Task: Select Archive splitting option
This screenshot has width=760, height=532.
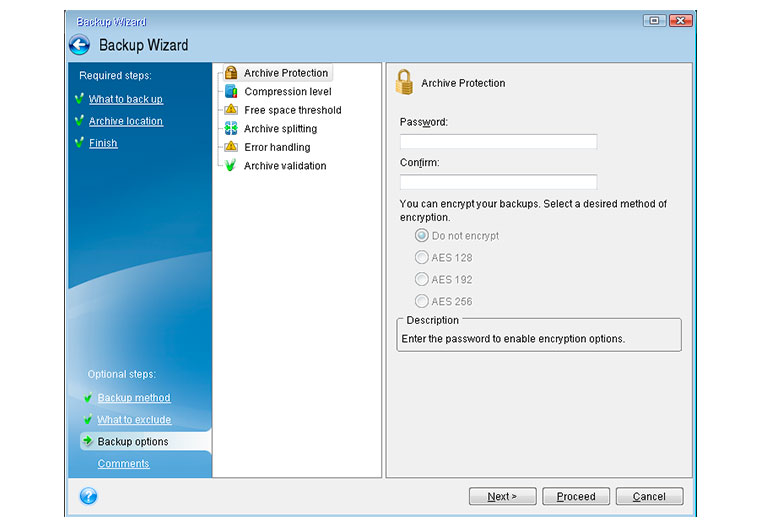Action: pos(281,128)
